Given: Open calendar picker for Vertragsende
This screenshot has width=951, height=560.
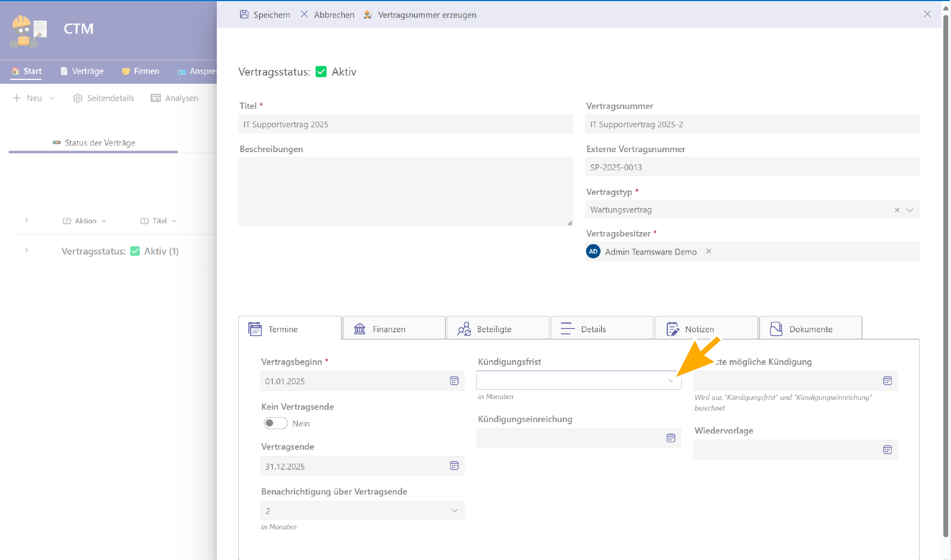Looking at the screenshot, I should click(454, 466).
